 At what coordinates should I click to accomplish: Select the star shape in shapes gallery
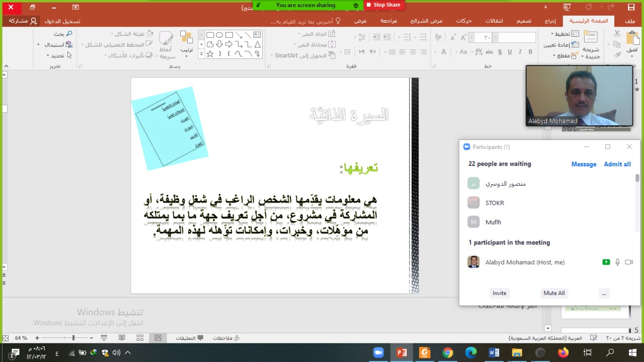(x=210, y=54)
